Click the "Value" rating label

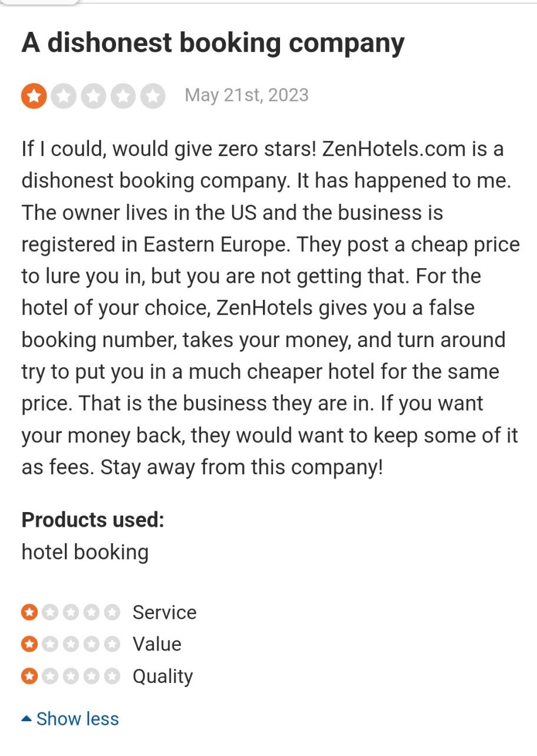click(157, 644)
